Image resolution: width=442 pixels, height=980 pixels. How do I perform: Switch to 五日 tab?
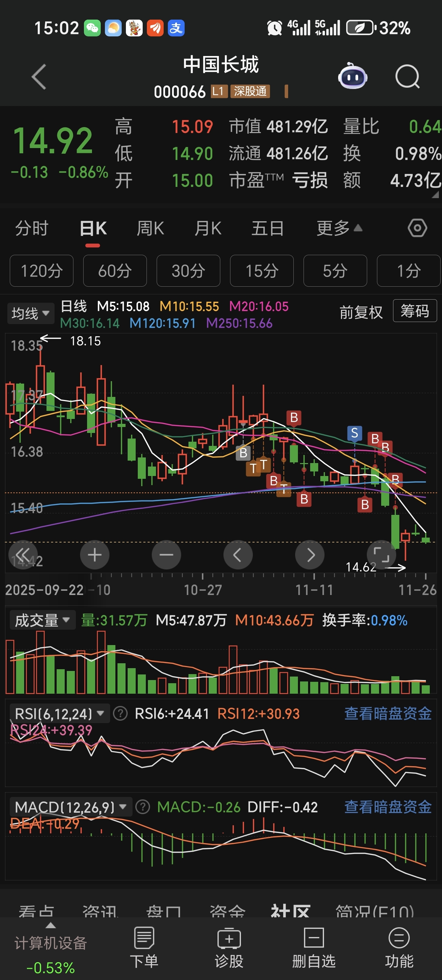pyautogui.click(x=268, y=228)
